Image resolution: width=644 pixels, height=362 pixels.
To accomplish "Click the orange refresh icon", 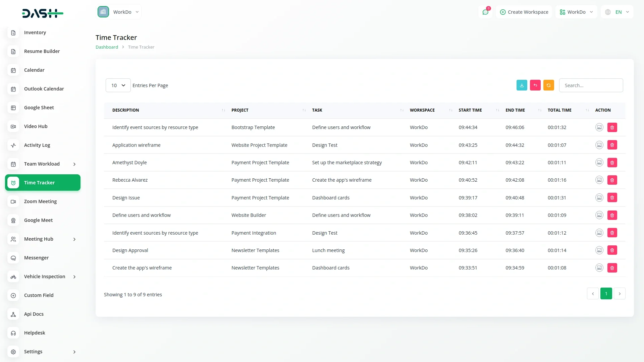I will (x=548, y=85).
